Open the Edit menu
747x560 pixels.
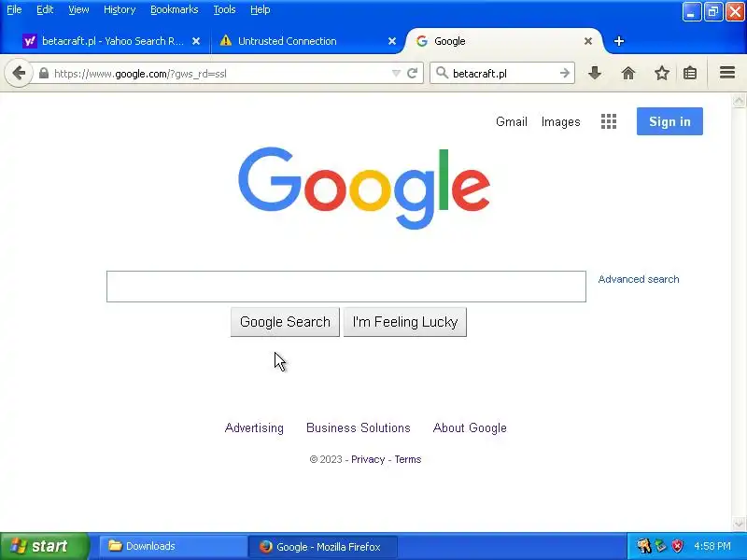[x=45, y=9]
